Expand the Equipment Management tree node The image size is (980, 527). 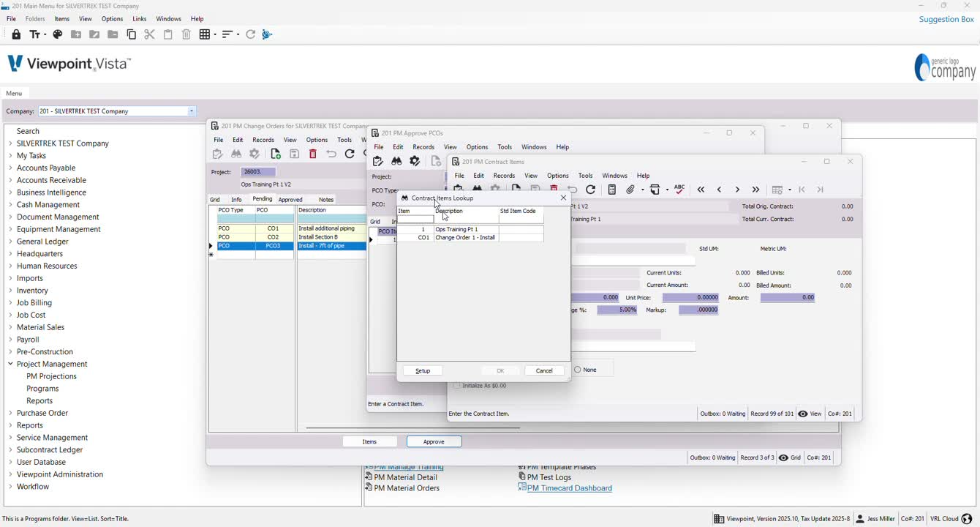tap(10, 229)
